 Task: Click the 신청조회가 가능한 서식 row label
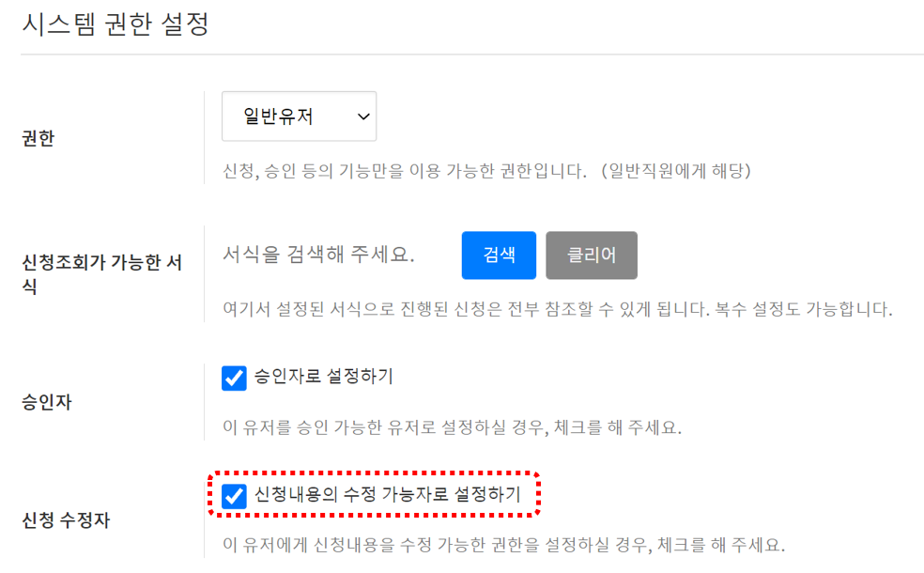[102, 273]
